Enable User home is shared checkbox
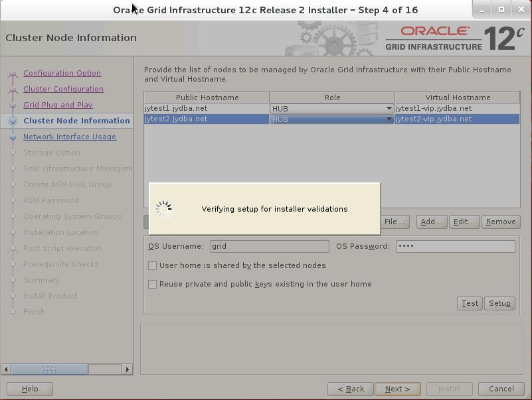The image size is (532, 400). 152,265
